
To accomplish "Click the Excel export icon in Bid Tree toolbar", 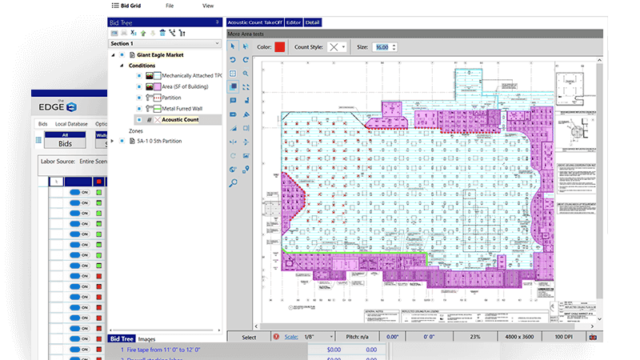I will coord(133,33).
